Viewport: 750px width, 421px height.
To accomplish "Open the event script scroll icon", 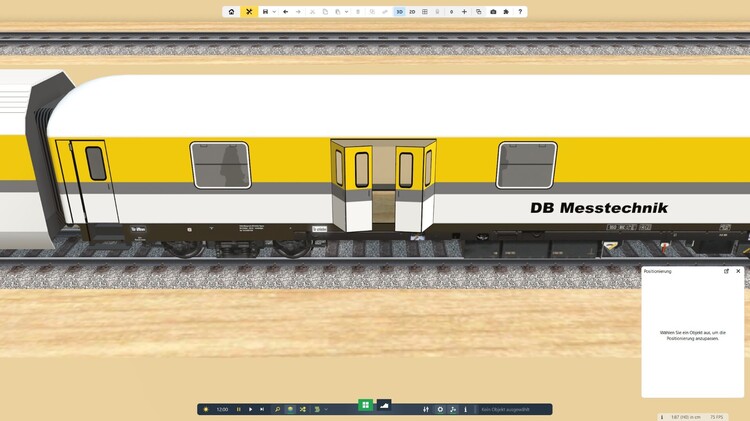I will coord(317,410).
